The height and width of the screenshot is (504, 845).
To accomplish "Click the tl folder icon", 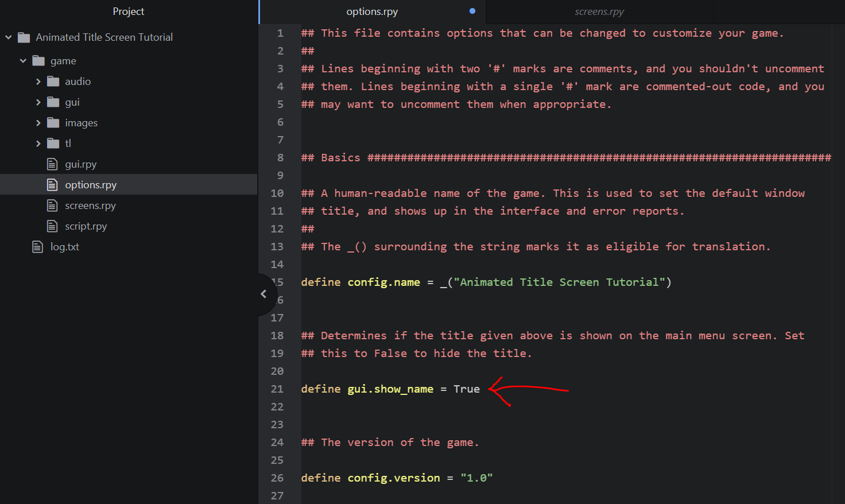I will (53, 144).
